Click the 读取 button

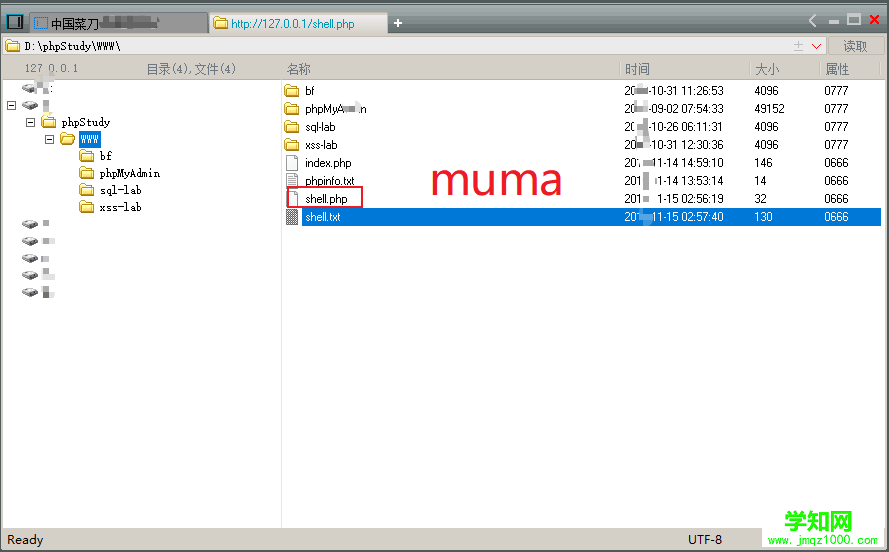click(855, 46)
